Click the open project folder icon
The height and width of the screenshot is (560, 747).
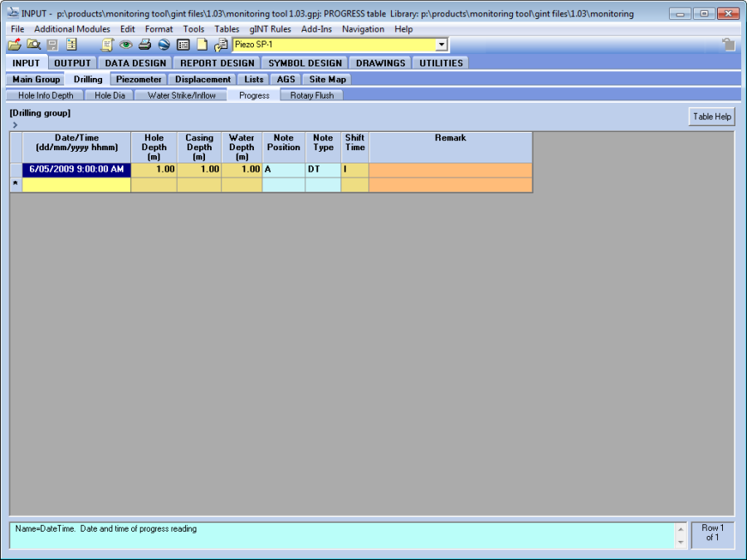coord(14,45)
